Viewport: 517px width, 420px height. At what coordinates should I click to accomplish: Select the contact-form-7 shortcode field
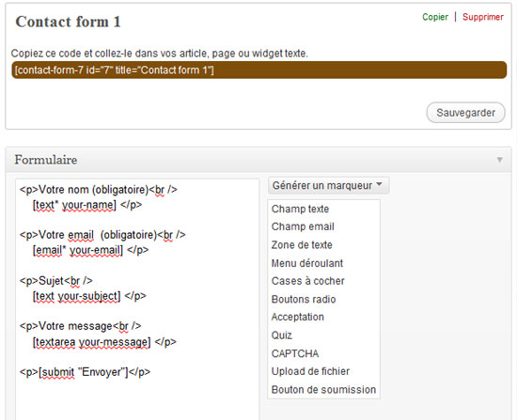click(258, 70)
